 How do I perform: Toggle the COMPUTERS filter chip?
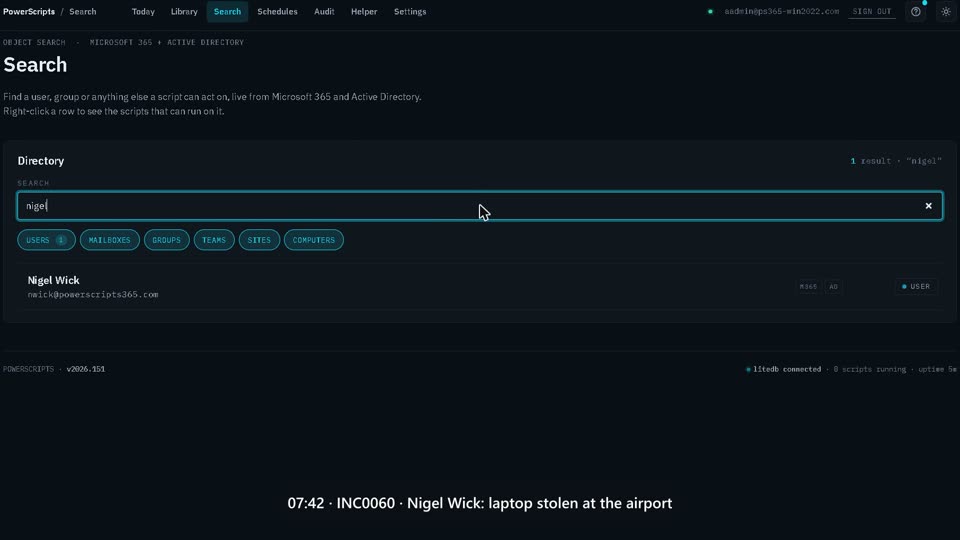tap(313, 240)
